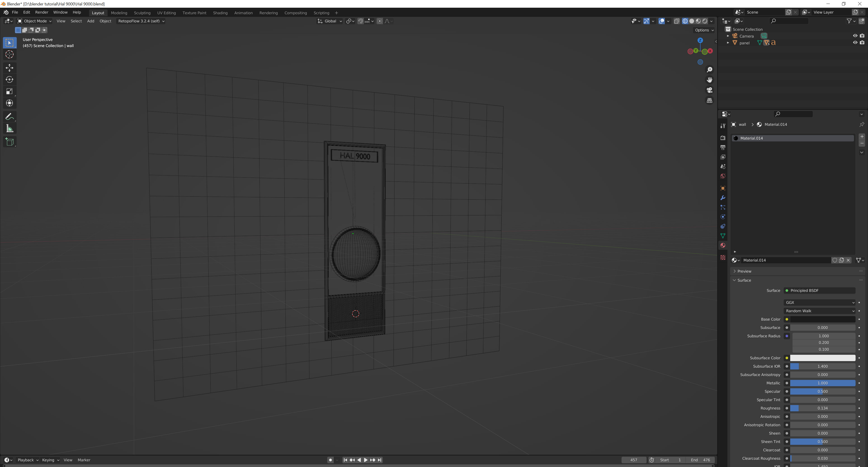This screenshot has width=868, height=467.
Task: Open the Modifier properties tab (wrench icon)
Action: coord(723,198)
